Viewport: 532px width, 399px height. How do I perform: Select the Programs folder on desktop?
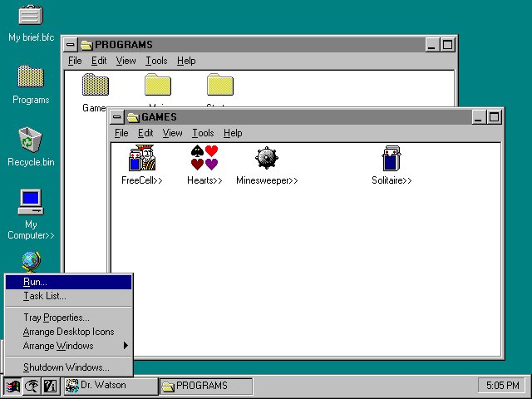[x=31, y=76]
